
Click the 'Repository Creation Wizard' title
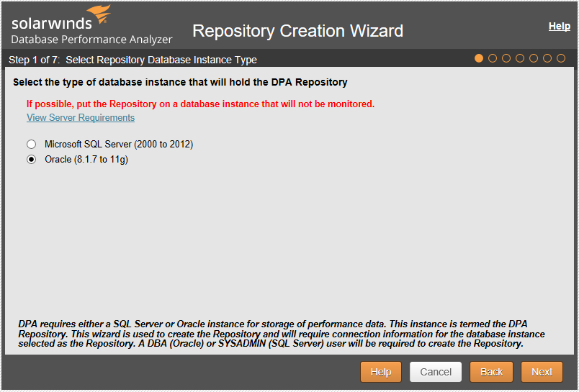[297, 31]
